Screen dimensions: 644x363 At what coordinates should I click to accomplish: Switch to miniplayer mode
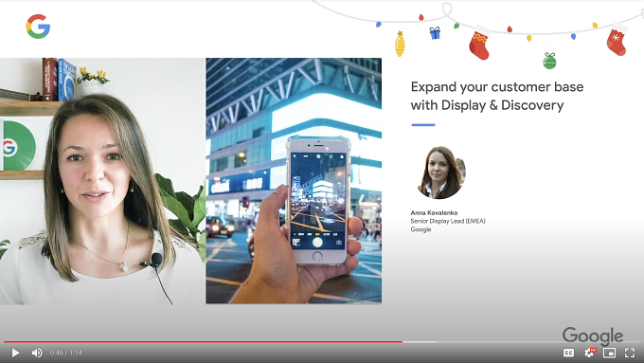(x=609, y=353)
